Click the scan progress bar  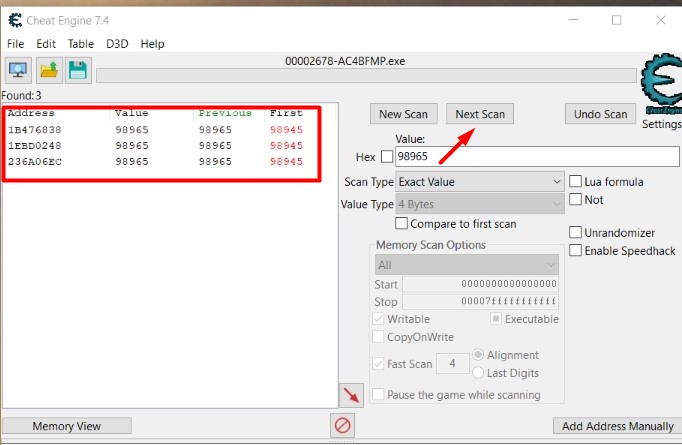click(366, 75)
